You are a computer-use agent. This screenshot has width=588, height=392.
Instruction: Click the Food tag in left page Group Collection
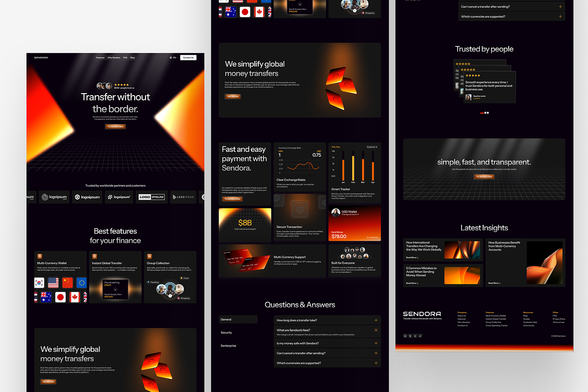click(185, 278)
